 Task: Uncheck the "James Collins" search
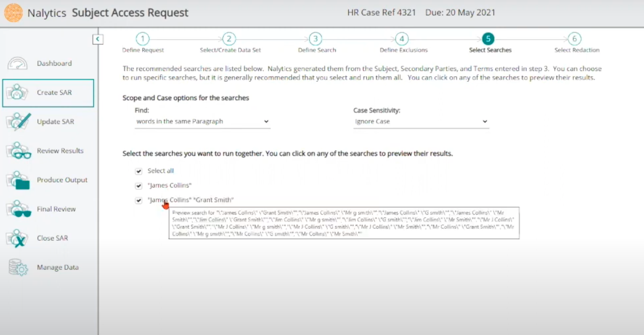pyautogui.click(x=138, y=185)
